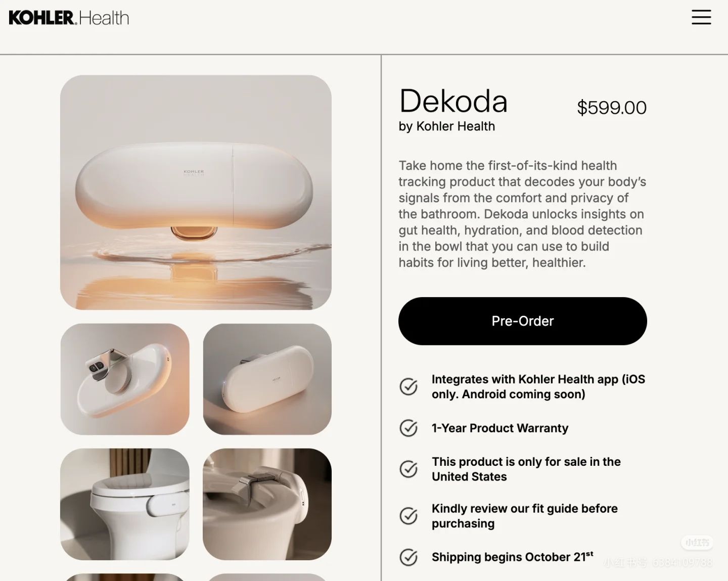Click the Dekoda product description paragraph
This screenshot has width=728, height=581.
click(522, 214)
